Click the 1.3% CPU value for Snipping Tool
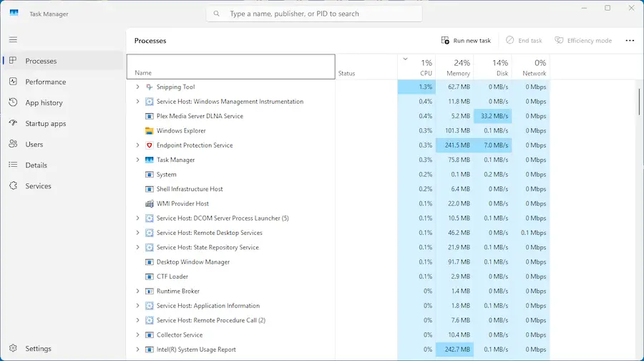The height and width of the screenshot is (361, 644). click(426, 87)
